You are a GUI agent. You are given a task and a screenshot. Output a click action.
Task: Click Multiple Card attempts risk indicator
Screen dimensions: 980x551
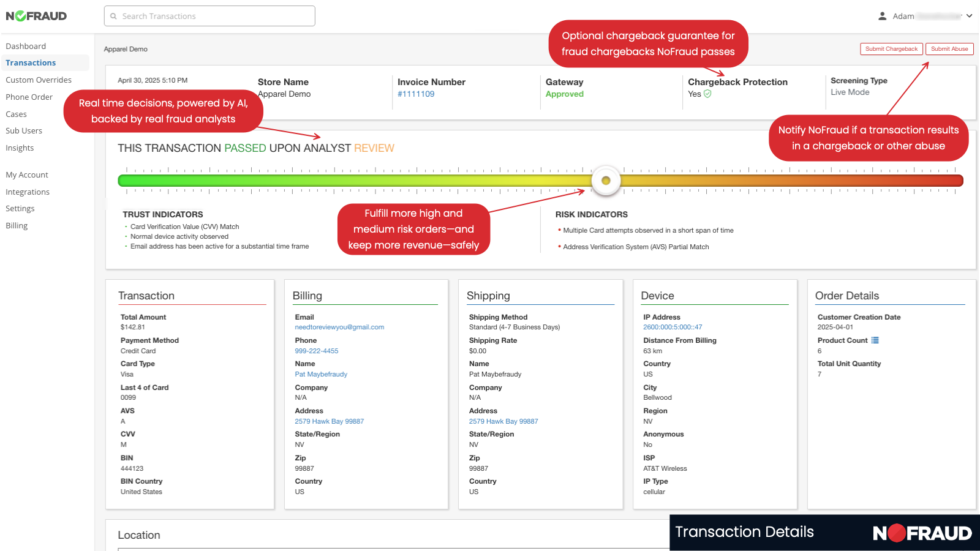[x=648, y=230]
